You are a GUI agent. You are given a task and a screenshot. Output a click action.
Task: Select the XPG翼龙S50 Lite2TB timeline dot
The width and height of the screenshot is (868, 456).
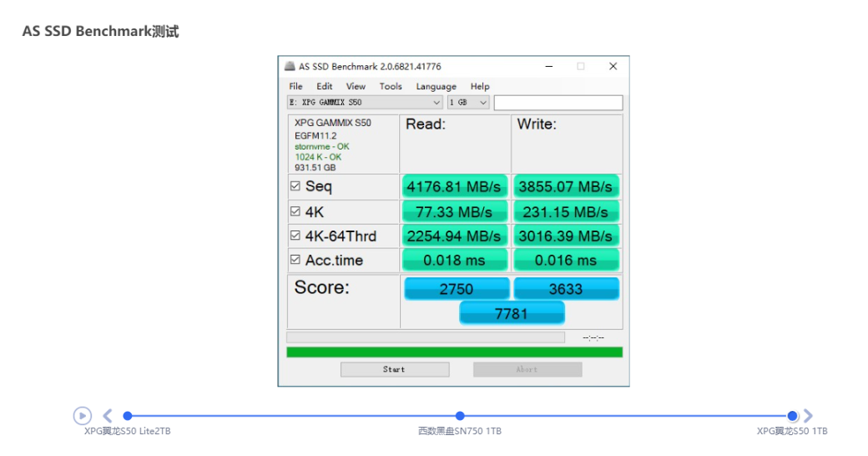pyautogui.click(x=128, y=416)
